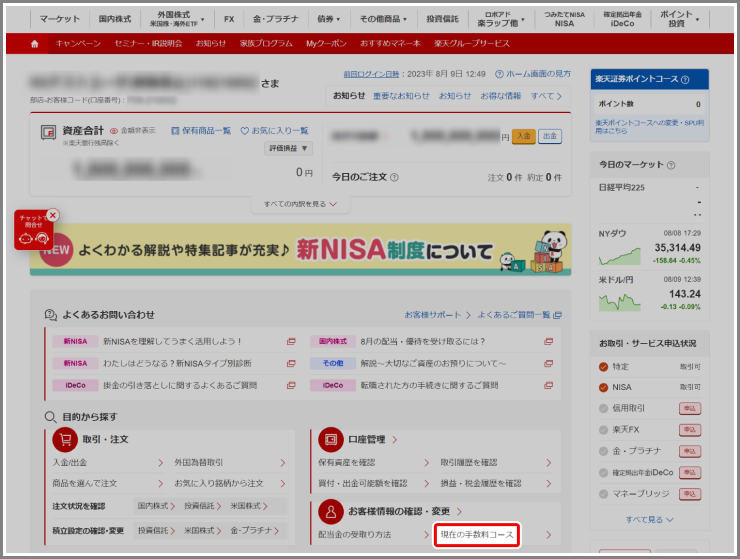
Task: Click the 出金 withdrawal button
Action: pyautogui.click(x=550, y=136)
